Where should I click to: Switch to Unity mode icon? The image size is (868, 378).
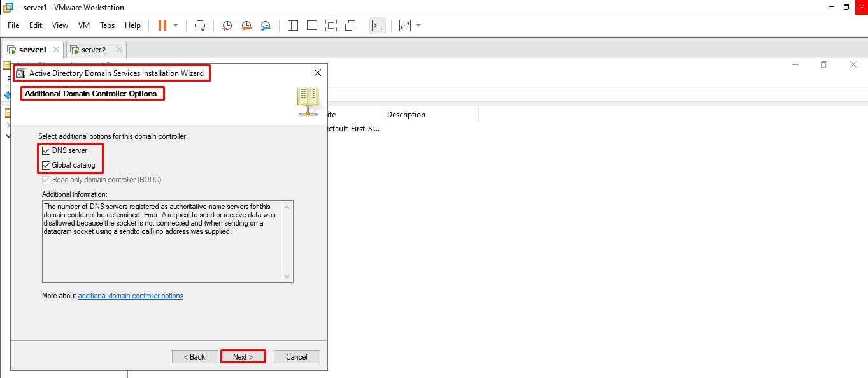point(350,25)
